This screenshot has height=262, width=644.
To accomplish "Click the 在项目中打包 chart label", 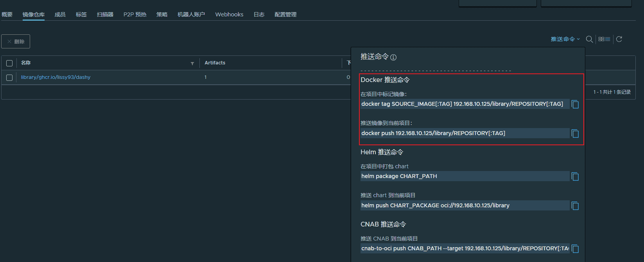I will click(384, 166).
